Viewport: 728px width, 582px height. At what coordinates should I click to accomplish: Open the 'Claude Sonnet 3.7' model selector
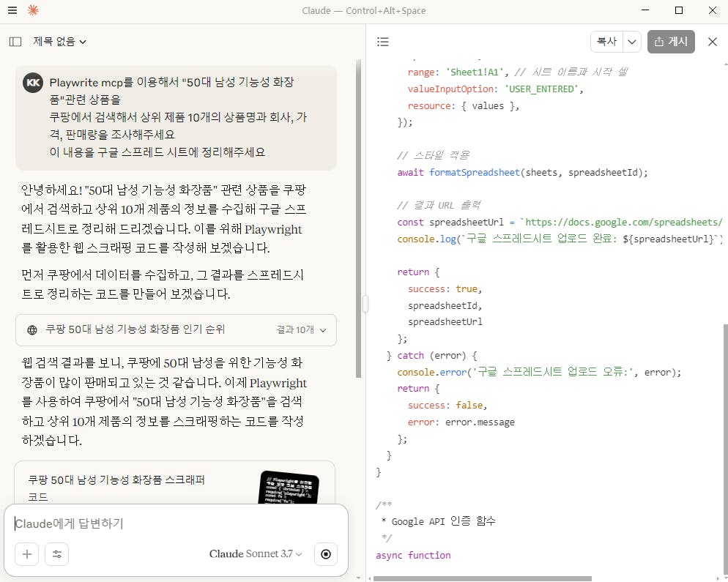256,553
